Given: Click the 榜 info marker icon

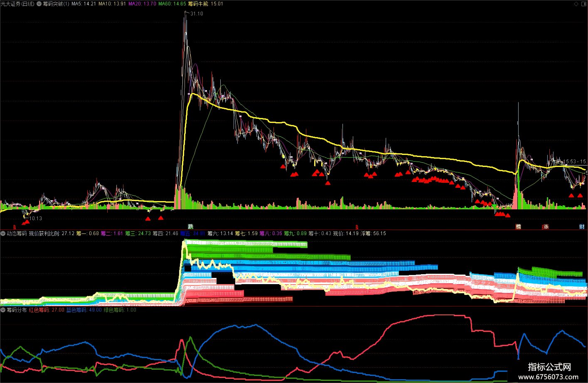Looking at the screenshot, I should coord(518,226).
